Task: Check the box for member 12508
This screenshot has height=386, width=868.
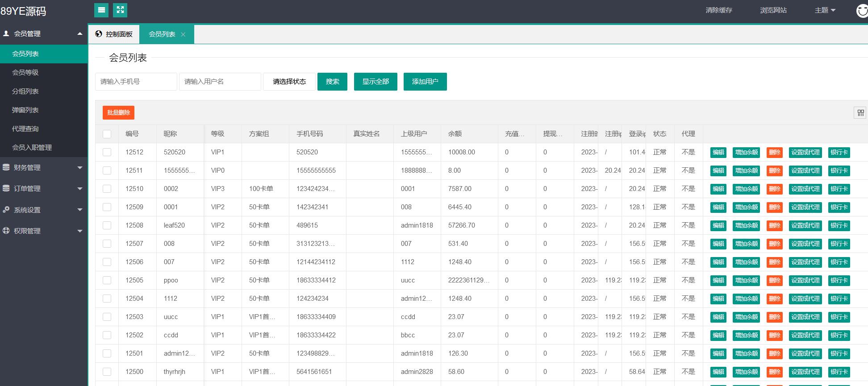Action: tap(107, 225)
